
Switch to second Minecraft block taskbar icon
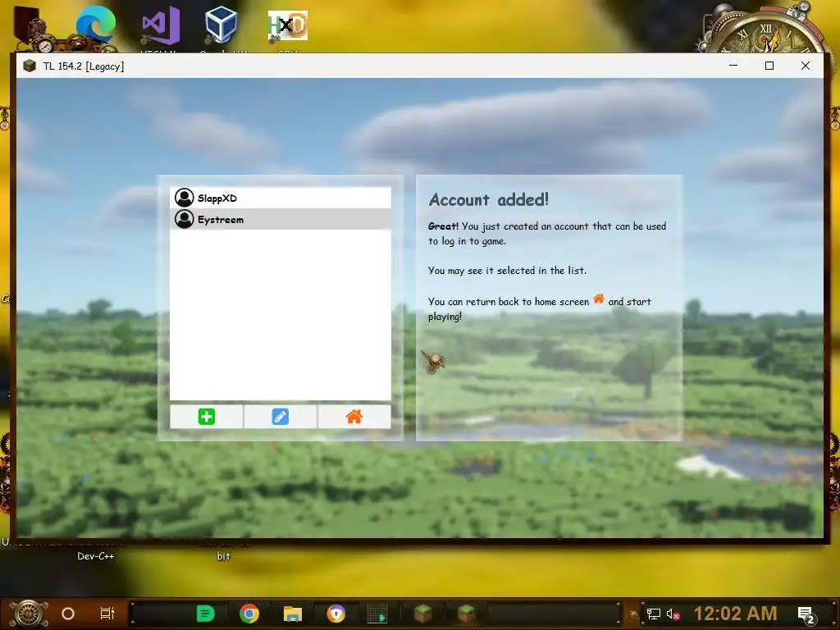click(x=466, y=614)
